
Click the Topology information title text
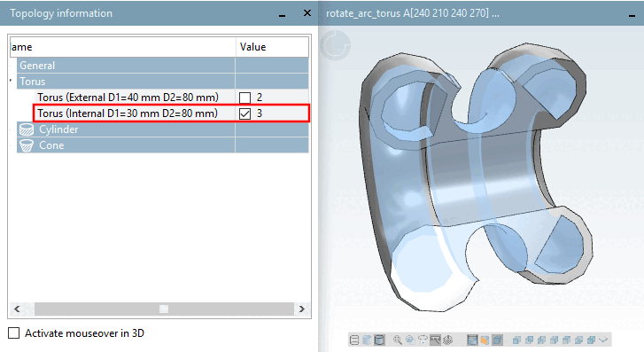click(x=61, y=13)
